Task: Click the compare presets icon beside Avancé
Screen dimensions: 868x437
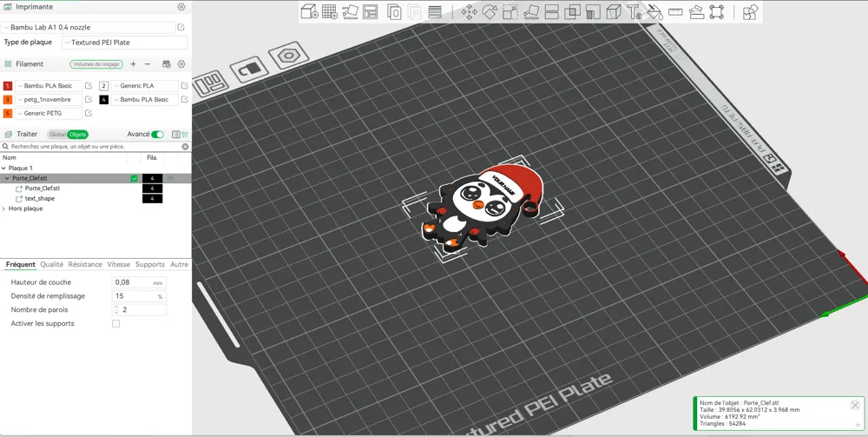Action: coord(184,135)
